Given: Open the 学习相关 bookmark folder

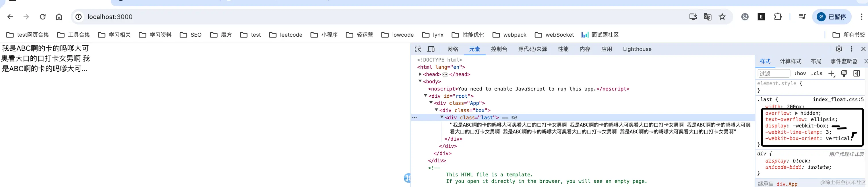Looking at the screenshot, I should point(114,35).
